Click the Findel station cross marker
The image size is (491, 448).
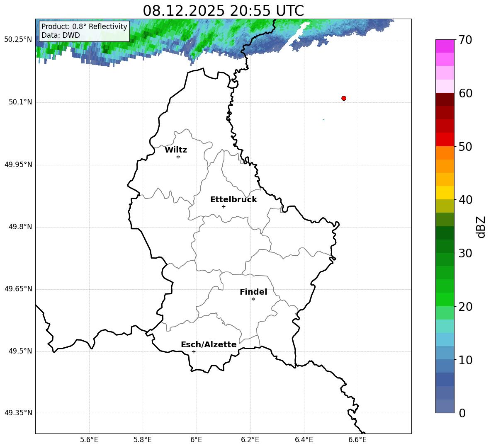point(253,299)
